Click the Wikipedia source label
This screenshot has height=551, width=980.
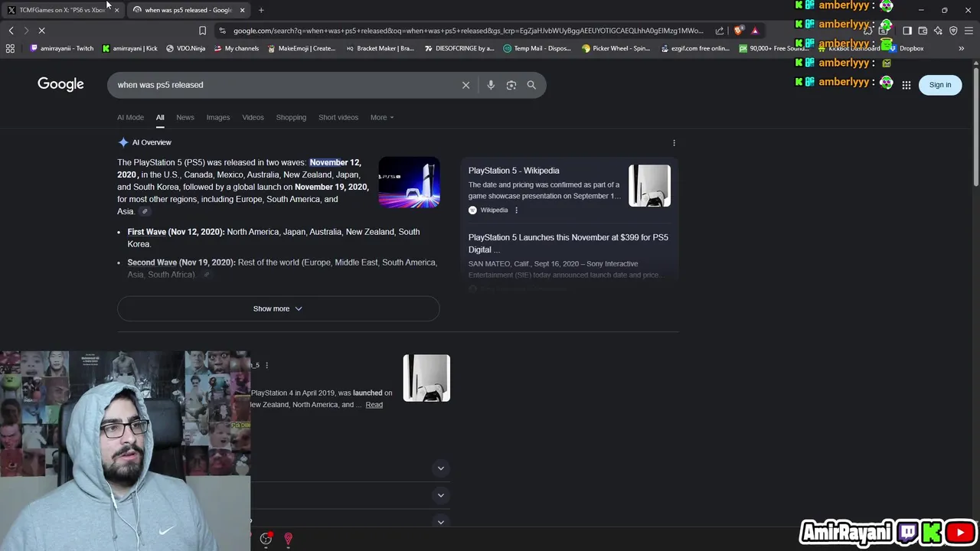tap(494, 210)
